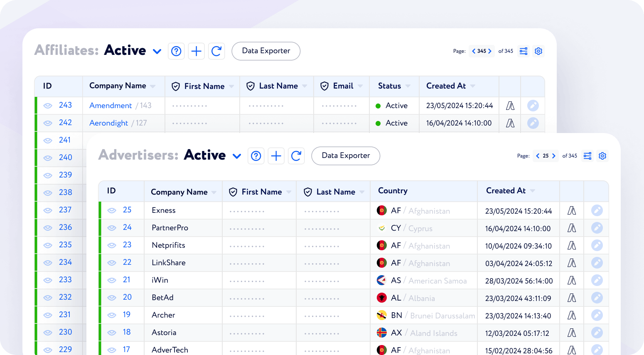Click the A-shaped icon in Amendment row
644x355 pixels.
[510, 106]
